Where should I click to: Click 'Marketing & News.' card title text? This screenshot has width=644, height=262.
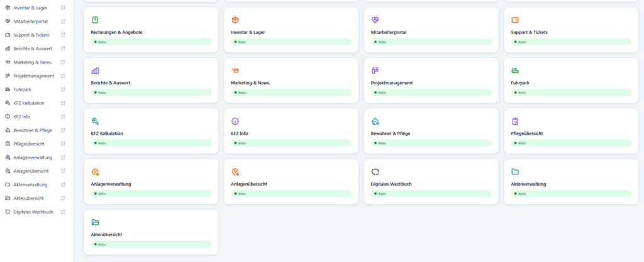click(250, 83)
